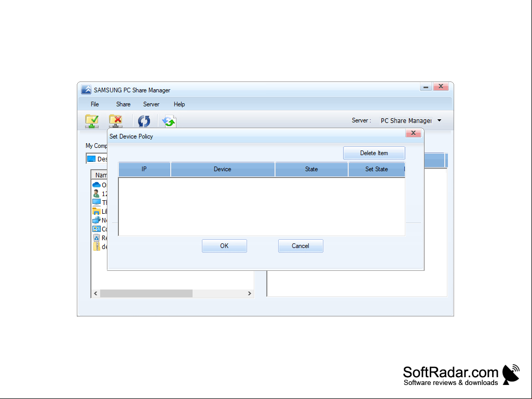Click the blue refresh arrows toolbar icon

pos(144,121)
